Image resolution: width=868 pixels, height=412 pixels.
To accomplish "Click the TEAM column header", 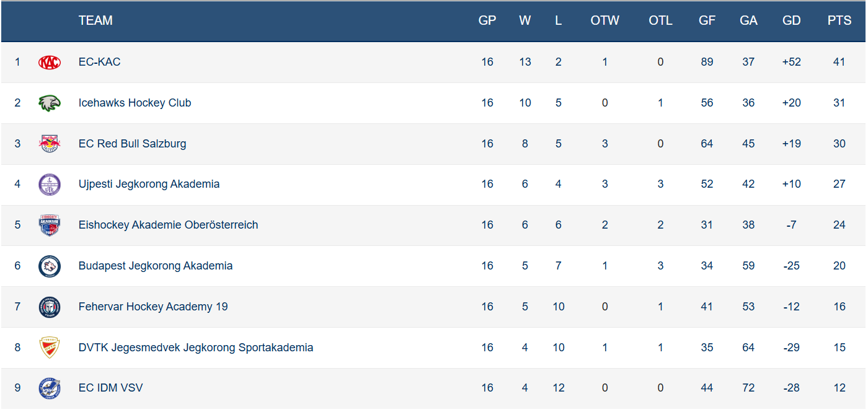I will pos(95,20).
